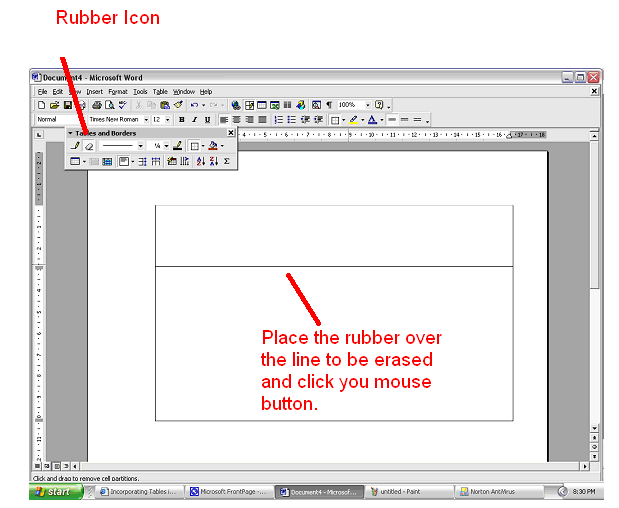
Task: Open Font Color dropdown arrow
Action: click(x=382, y=120)
